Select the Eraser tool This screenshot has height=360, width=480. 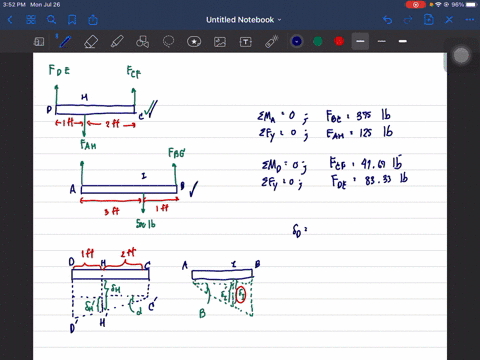(x=91, y=42)
